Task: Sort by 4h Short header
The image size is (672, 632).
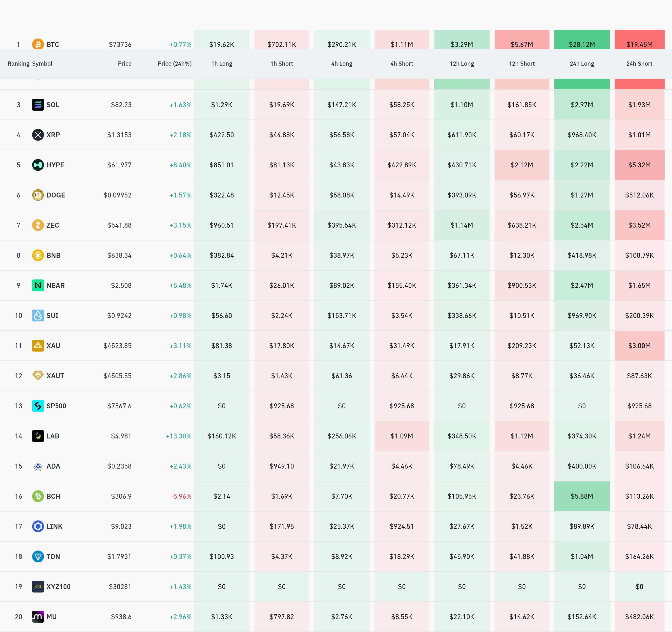Action: (401, 63)
